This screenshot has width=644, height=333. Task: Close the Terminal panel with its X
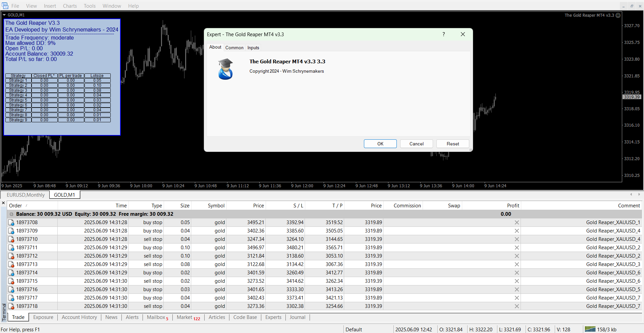click(3, 203)
